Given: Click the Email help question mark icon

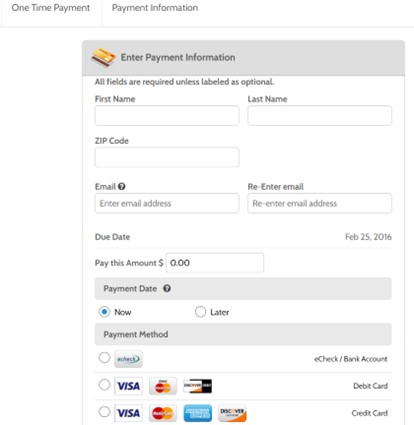Looking at the screenshot, I should [122, 186].
